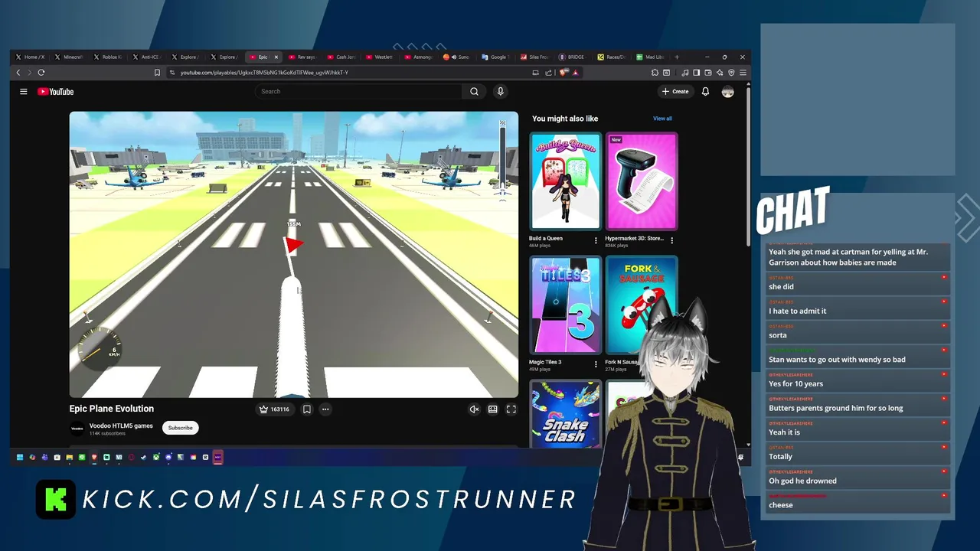Open the Snake Clash thumbnail
980x551 pixels.
point(565,414)
